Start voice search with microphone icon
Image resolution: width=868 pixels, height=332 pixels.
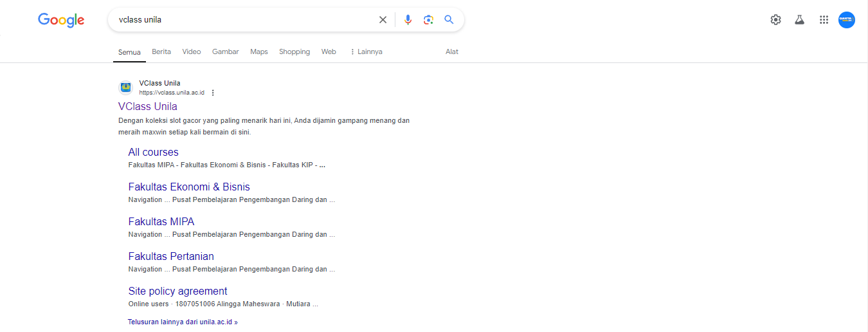coord(408,20)
